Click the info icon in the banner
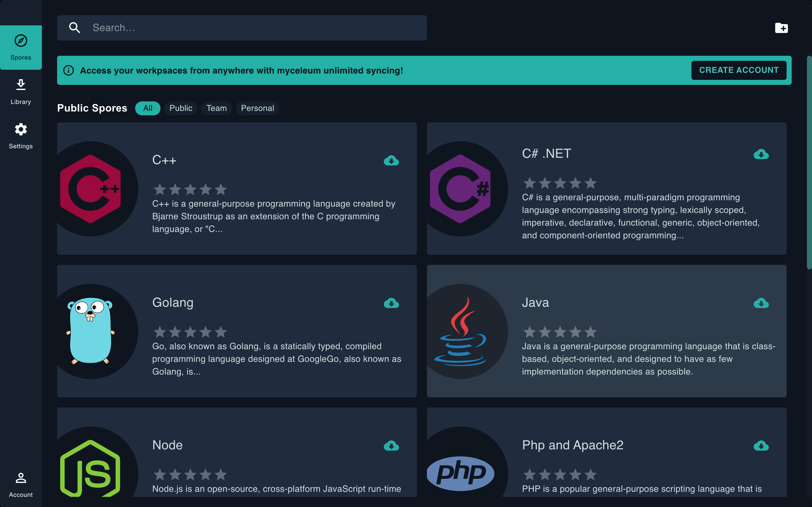The height and width of the screenshot is (507, 812). [x=69, y=70]
